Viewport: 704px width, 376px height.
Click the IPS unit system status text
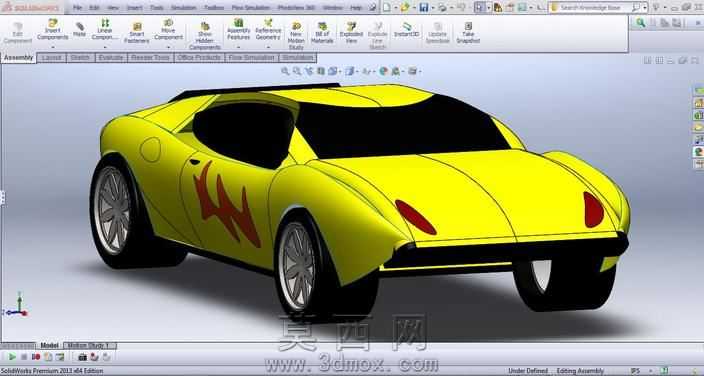[x=635, y=371]
